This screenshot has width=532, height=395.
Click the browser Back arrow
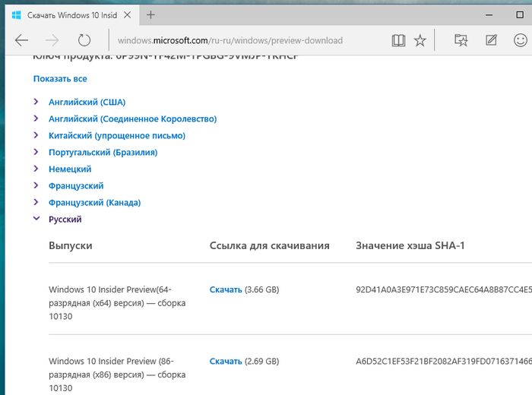pos(21,40)
